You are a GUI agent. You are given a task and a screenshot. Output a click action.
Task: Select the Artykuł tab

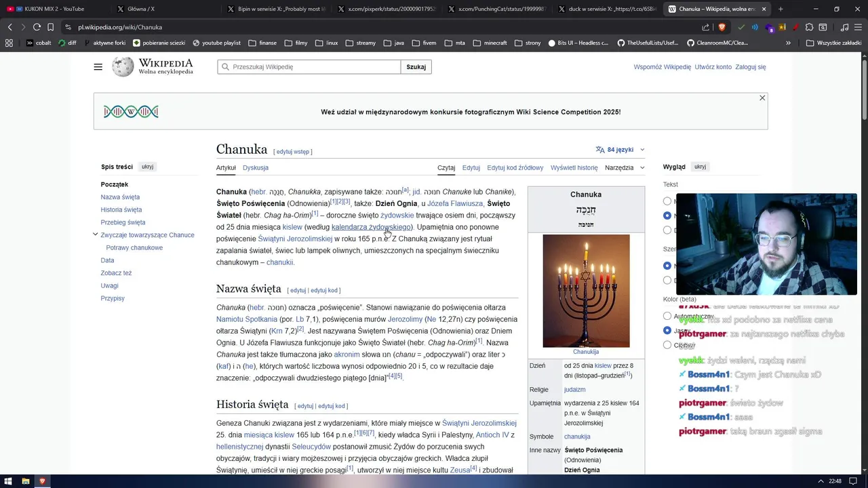pos(226,167)
